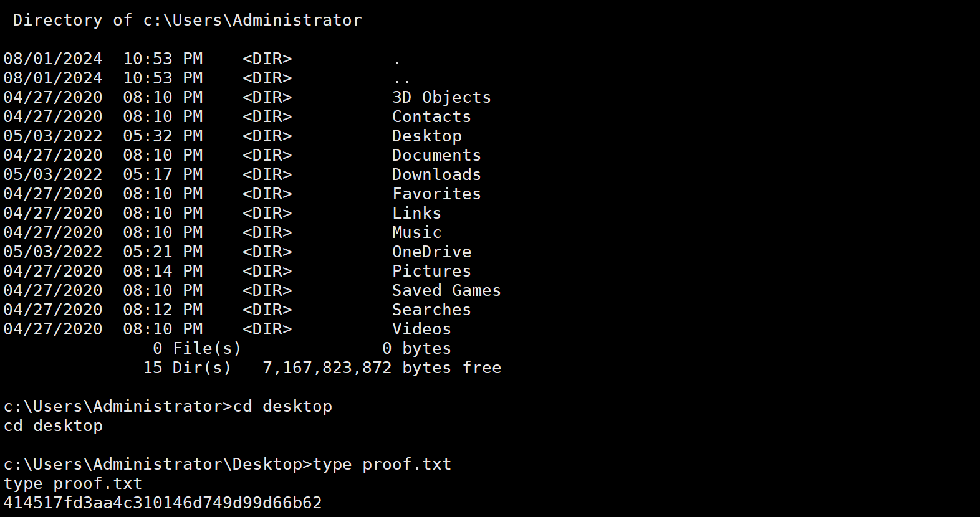Click the '0 File(s)' summary text
Image resolution: width=980 pixels, height=517 pixels.
point(197,349)
